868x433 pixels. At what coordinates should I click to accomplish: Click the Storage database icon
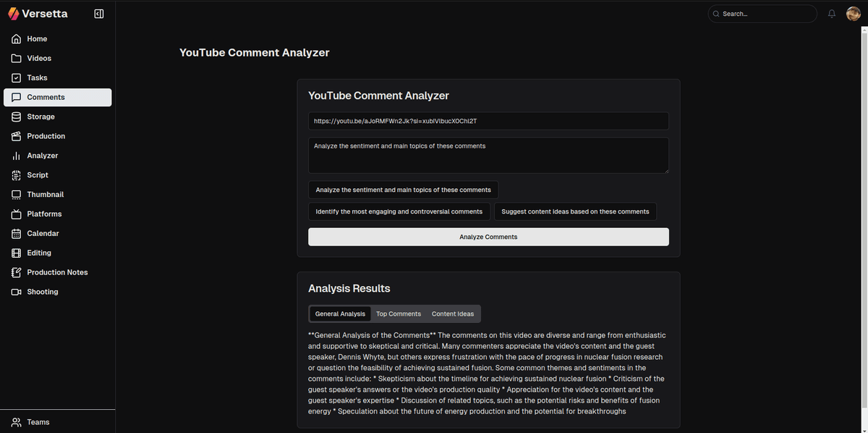tap(16, 117)
